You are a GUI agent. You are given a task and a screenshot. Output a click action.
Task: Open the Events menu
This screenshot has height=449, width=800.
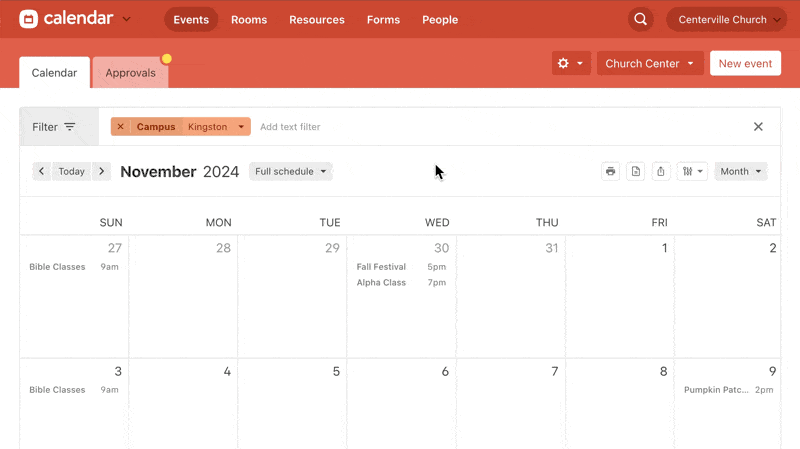point(191,19)
